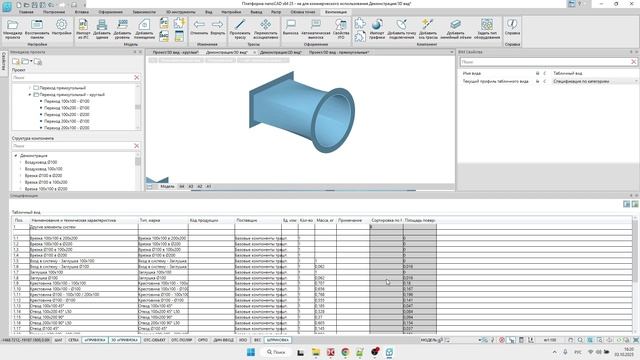Select the Переместить ассоциативно tool
This screenshot has width=640, height=360.
266,29
